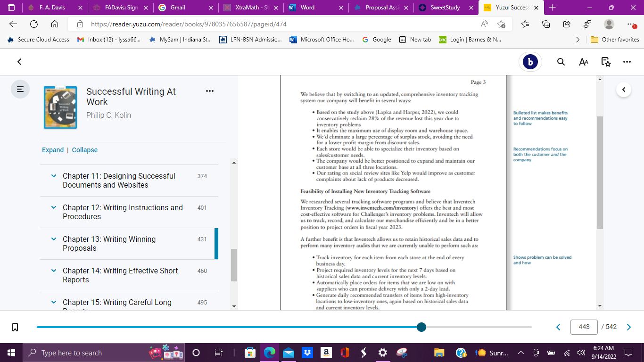Click the book cover thumbnail

pos(60,107)
